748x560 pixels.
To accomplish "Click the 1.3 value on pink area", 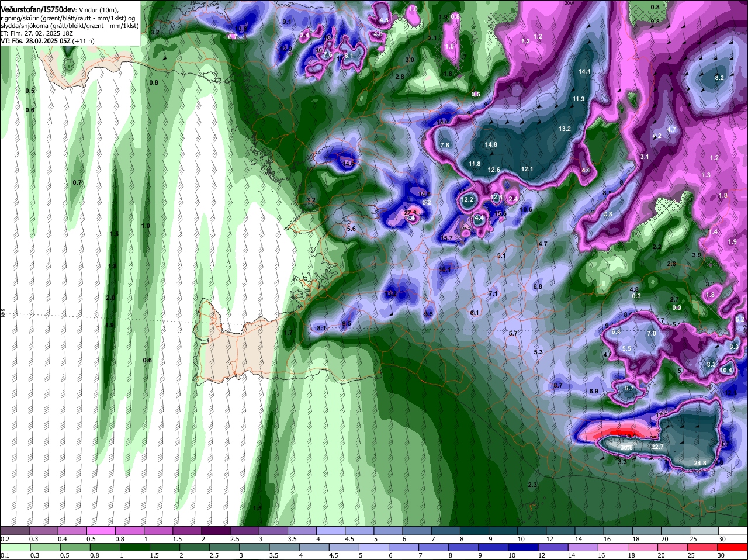I will 706,175.
